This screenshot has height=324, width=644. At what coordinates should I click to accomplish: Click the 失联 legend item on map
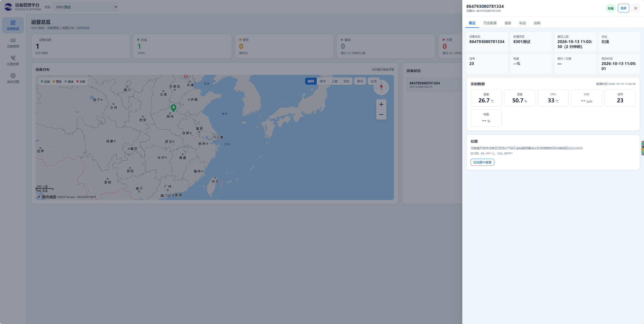coord(81,82)
